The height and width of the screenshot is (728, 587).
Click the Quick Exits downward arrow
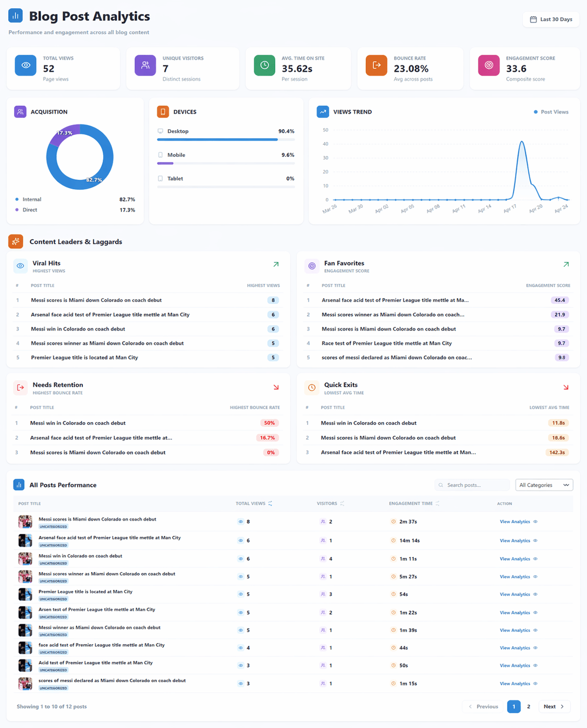pos(566,387)
